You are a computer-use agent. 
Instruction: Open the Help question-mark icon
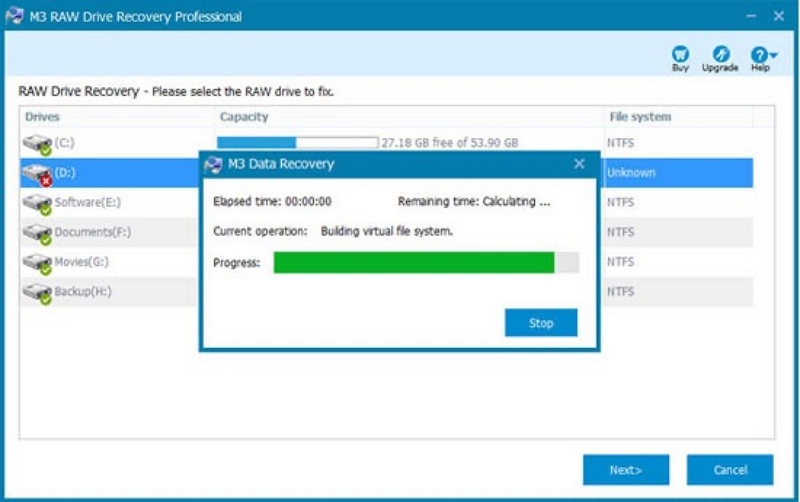click(759, 55)
